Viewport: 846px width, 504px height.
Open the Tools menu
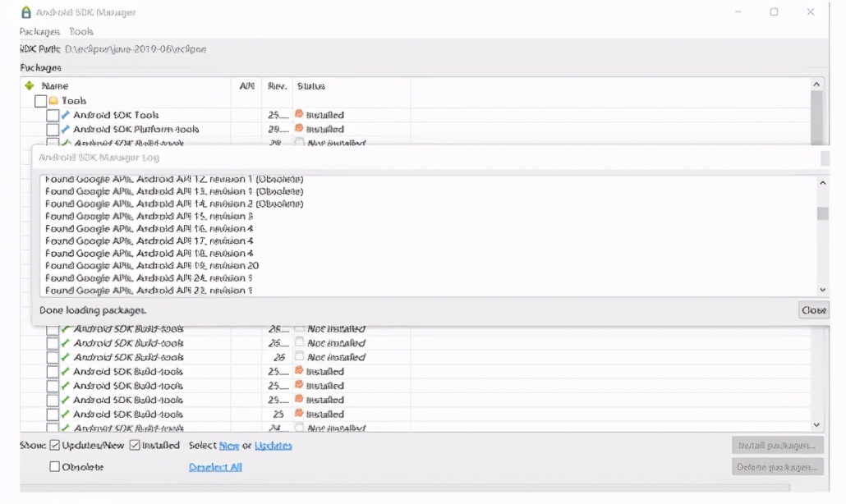tap(81, 31)
